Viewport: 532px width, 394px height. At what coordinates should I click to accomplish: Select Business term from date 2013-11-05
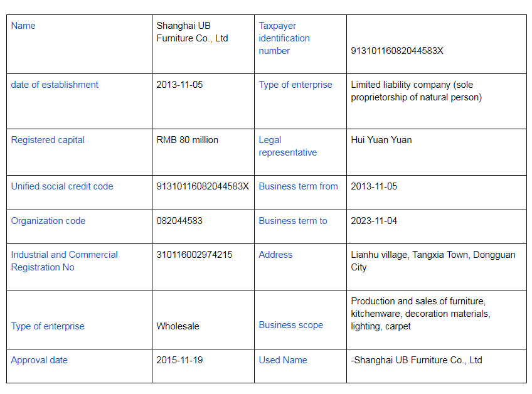click(x=374, y=187)
